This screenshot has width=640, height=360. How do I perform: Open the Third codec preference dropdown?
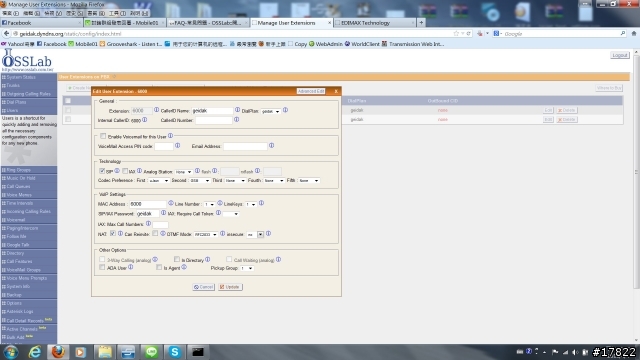(235, 180)
